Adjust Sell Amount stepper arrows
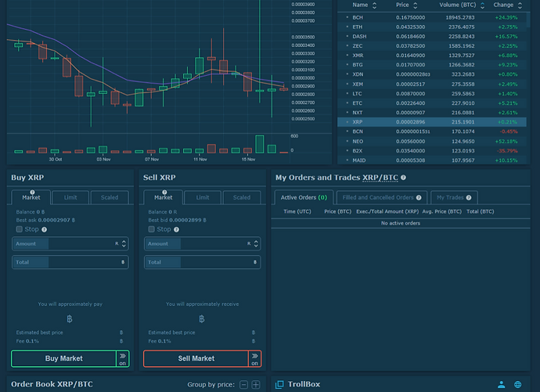The height and width of the screenshot is (392, 540). (x=256, y=243)
